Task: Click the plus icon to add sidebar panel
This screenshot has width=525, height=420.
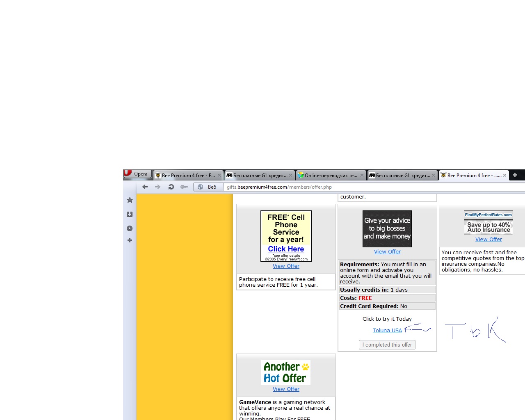Action: [x=130, y=240]
